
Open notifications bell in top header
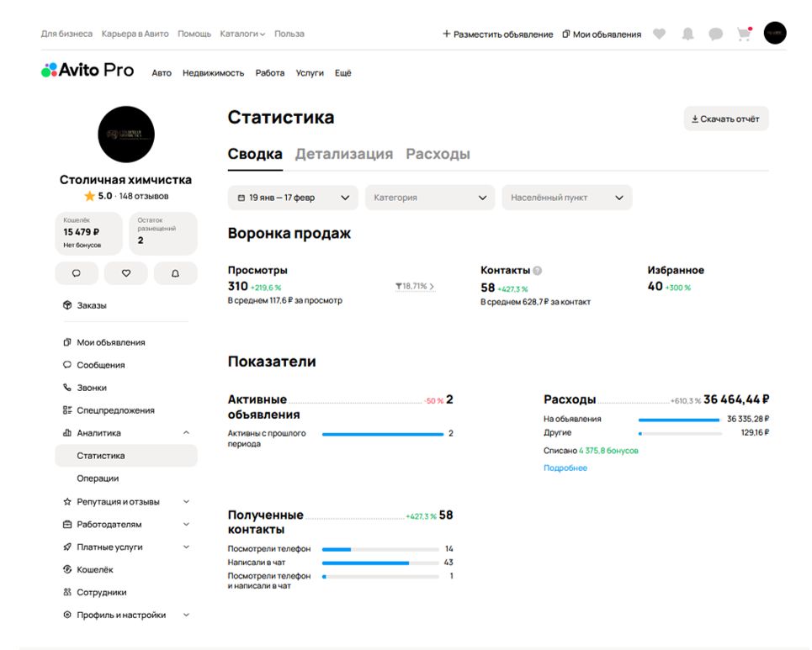coord(687,34)
